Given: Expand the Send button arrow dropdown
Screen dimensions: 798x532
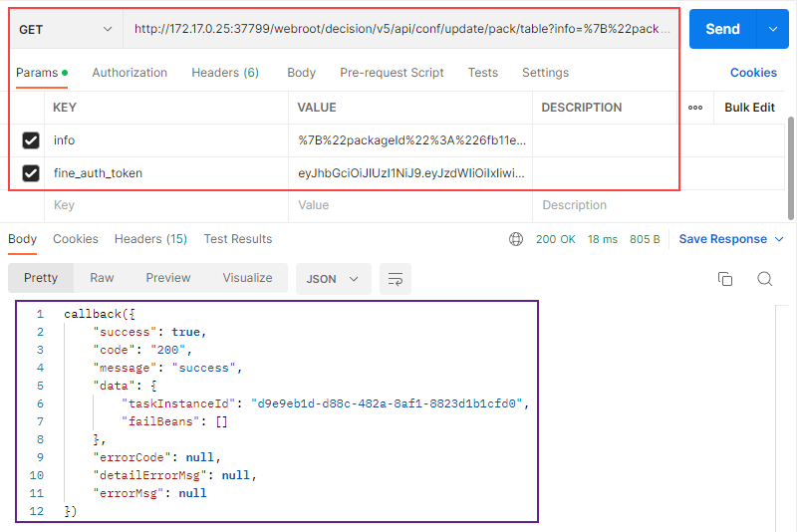Looking at the screenshot, I should [773, 30].
